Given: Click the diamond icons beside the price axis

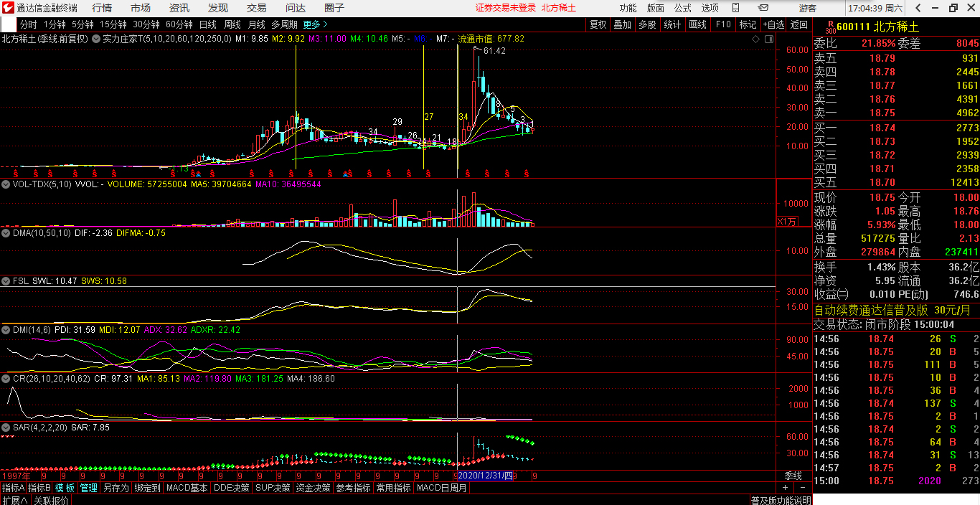Looking at the screenshot, I should click(762, 39).
